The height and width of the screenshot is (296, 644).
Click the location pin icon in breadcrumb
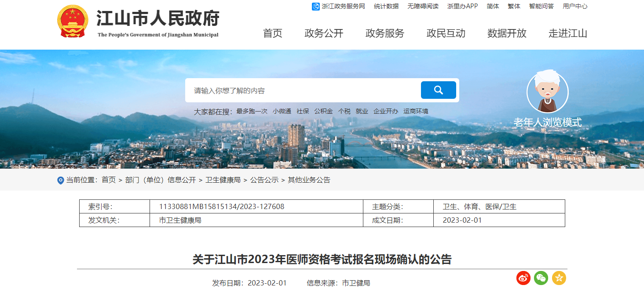coord(61,180)
